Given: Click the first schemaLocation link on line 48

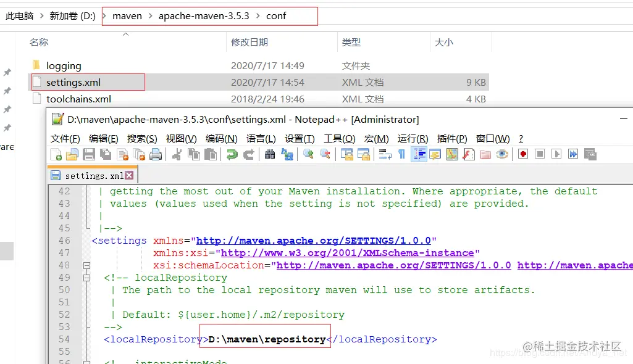Looking at the screenshot, I should pyautogui.click(x=393, y=266).
